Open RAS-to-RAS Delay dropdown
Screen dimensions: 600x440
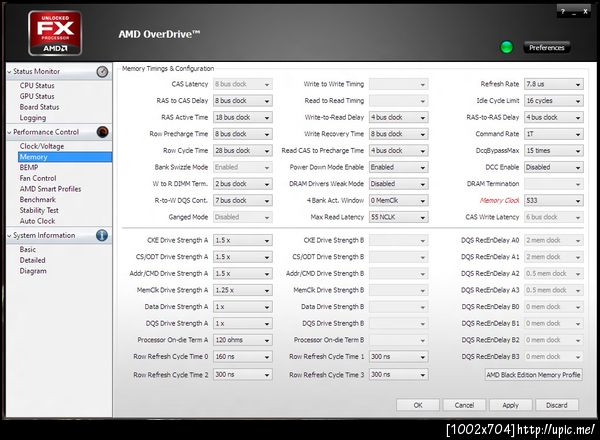coord(554,117)
